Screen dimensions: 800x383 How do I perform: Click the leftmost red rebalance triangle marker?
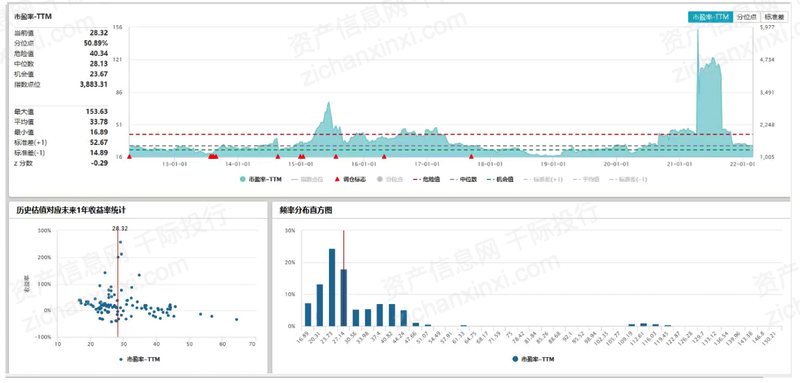[129, 157]
